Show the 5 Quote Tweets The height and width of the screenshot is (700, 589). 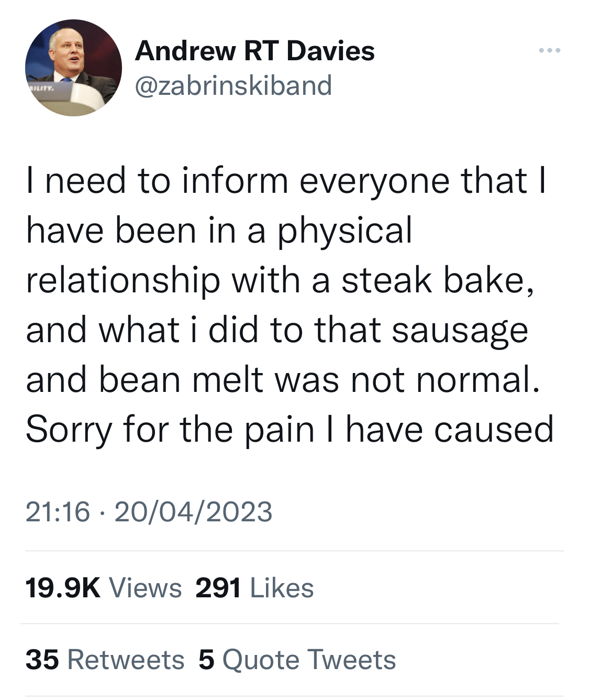coord(297,660)
